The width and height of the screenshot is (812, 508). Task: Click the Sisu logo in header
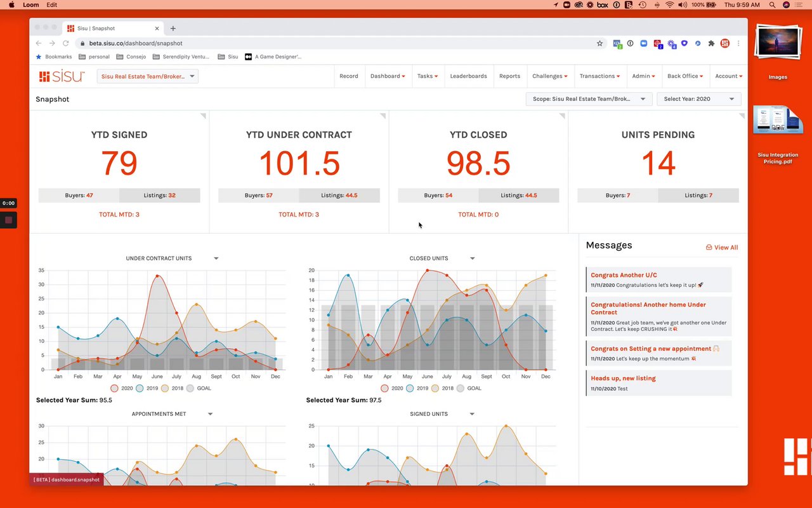tap(62, 76)
